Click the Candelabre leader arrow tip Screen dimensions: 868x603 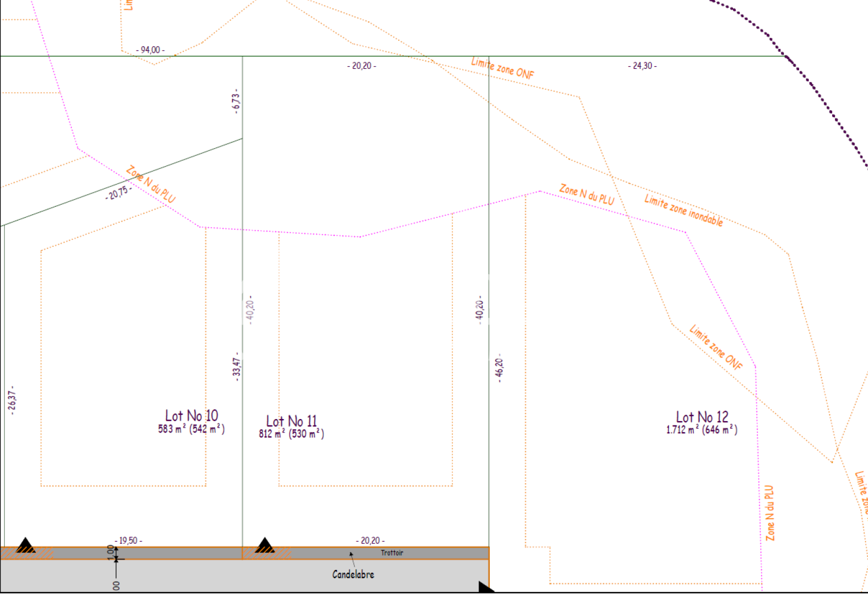[x=351, y=554]
